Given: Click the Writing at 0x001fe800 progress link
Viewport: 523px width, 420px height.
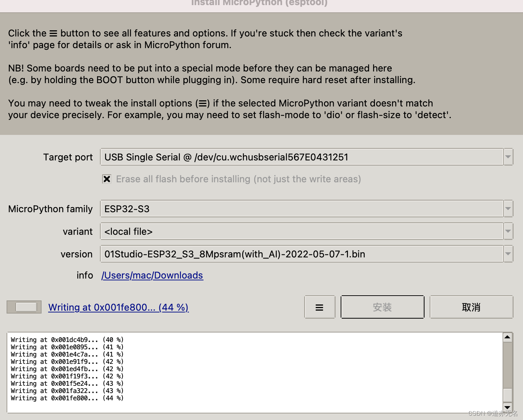Looking at the screenshot, I should point(119,307).
